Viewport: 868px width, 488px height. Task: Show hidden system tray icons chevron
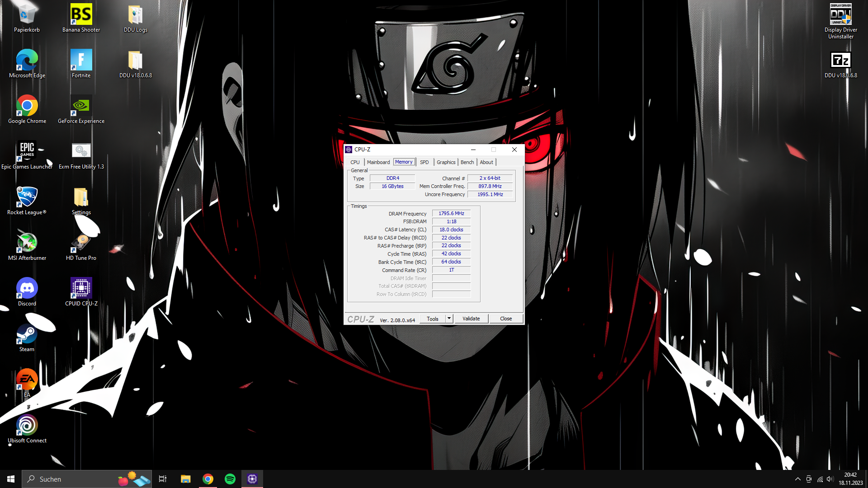point(797,479)
